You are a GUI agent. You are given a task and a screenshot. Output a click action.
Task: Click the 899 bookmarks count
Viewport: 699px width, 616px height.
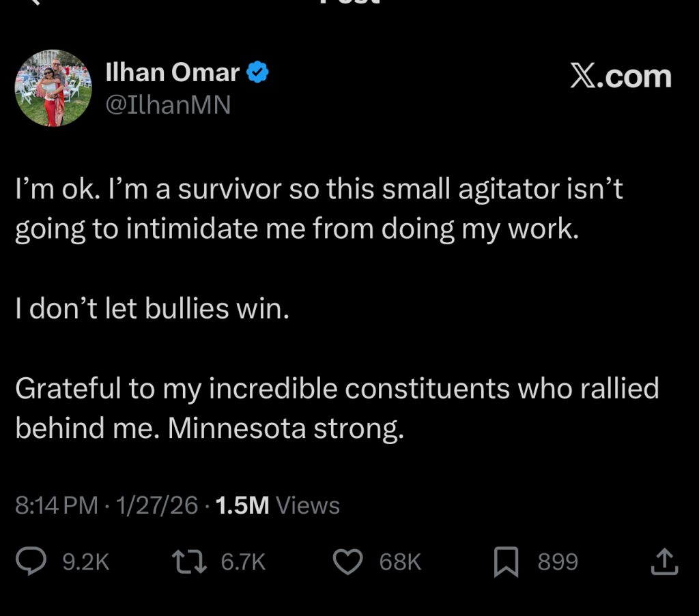(x=558, y=562)
